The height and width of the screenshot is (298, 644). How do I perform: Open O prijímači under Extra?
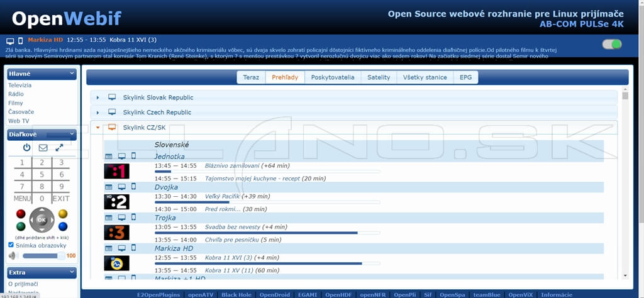click(x=24, y=284)
